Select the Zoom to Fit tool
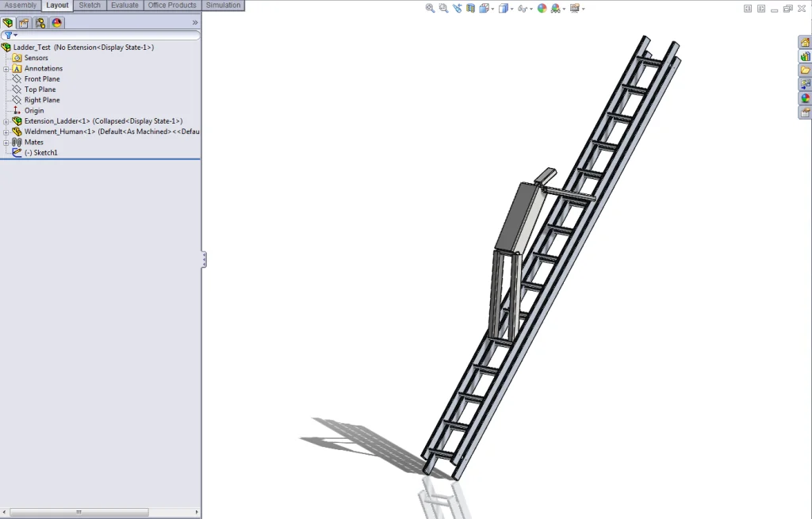The image size is (812, 519). (430, 8)
